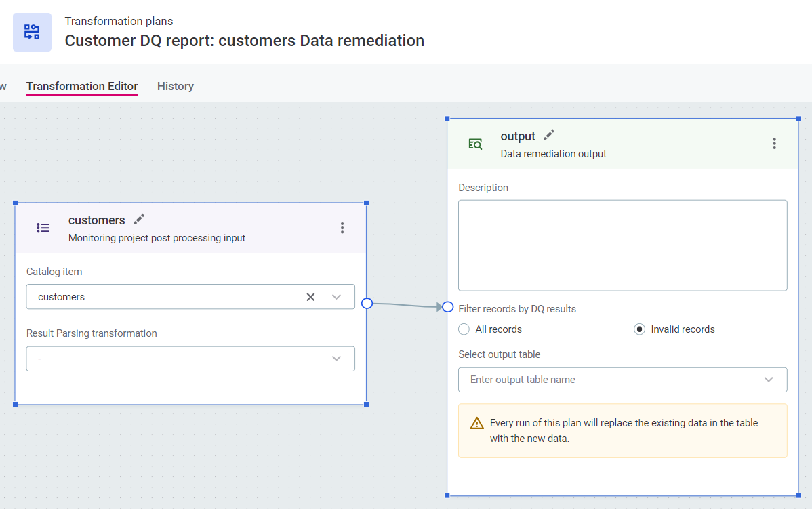This screenshot has width=812, height=509.
Task: Expand the Select output table dropdown
Action: coord(768,380)
